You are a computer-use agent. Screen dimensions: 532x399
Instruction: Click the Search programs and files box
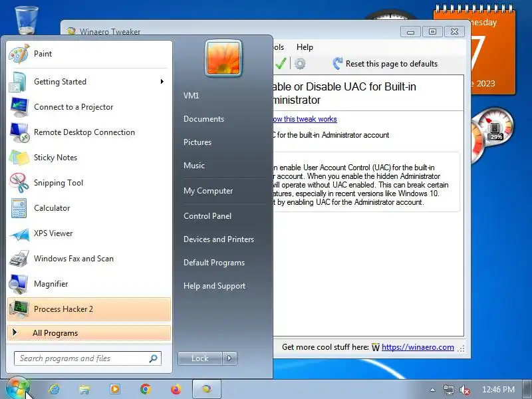pos(88,358)
